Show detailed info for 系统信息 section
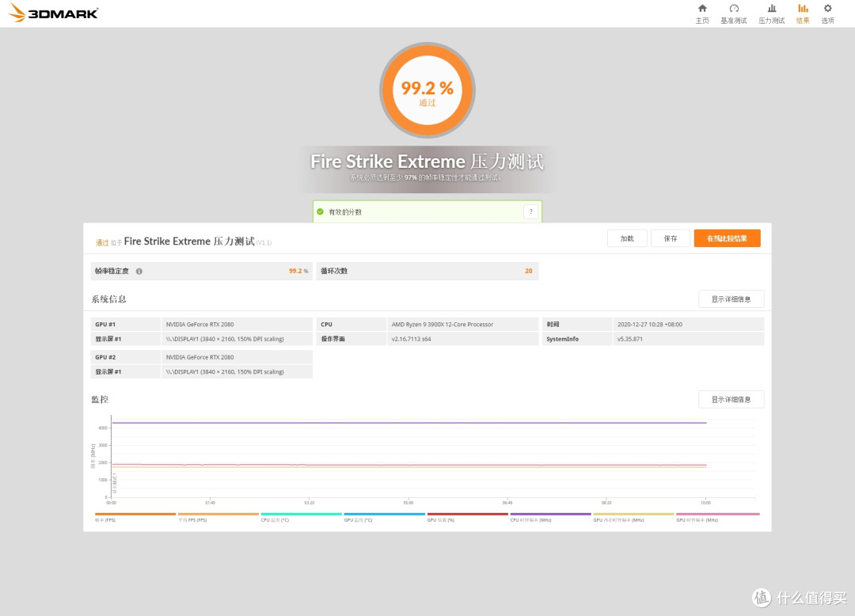This screenshot has width=855, height=616. pyautogui.click(x=731, y=298)
